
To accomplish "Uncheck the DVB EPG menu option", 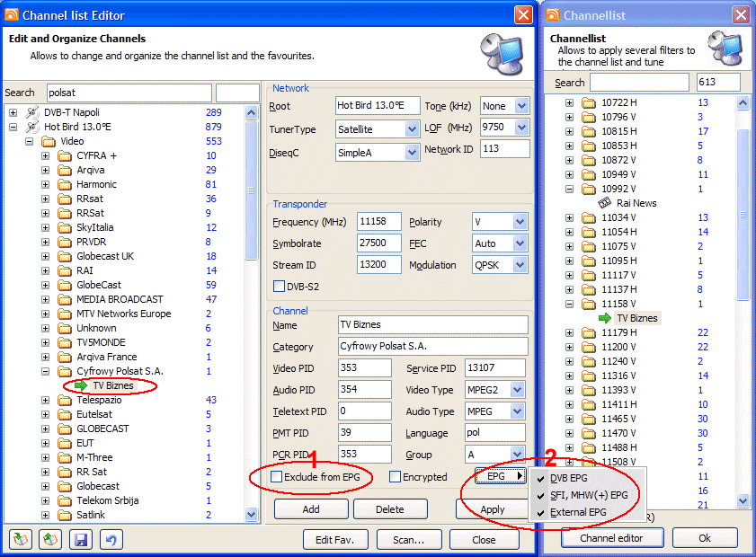I will click(x=586, y=478).
